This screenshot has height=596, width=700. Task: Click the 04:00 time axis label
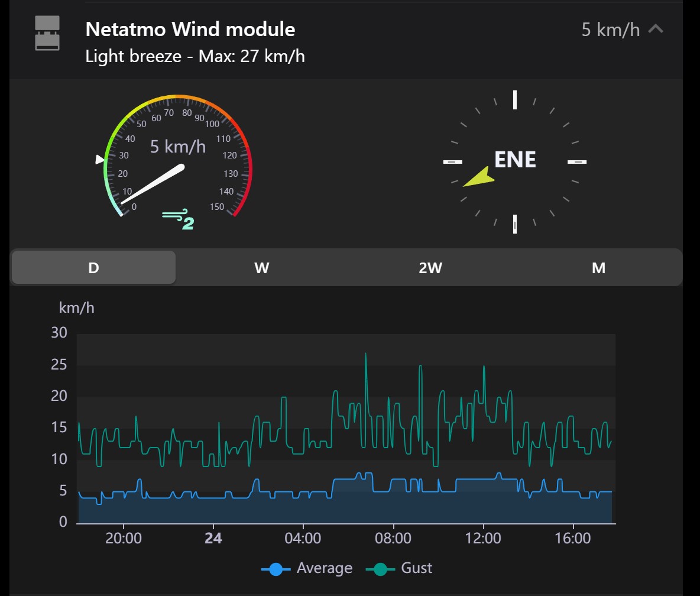[303, 538]
